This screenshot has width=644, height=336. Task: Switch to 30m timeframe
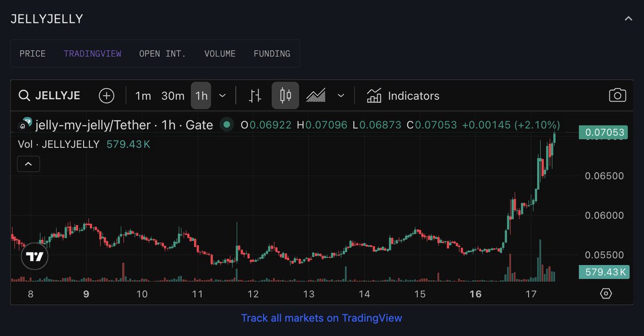tap(173, 96)
